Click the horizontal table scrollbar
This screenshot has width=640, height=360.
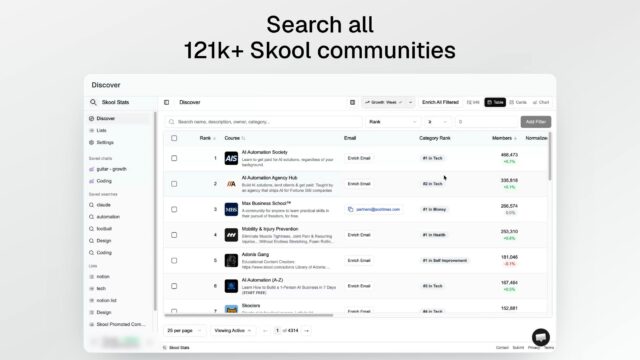click(249, 315)
